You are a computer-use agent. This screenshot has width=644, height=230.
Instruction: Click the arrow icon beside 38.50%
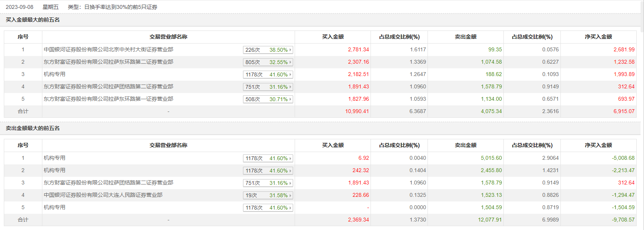(290, 50)
